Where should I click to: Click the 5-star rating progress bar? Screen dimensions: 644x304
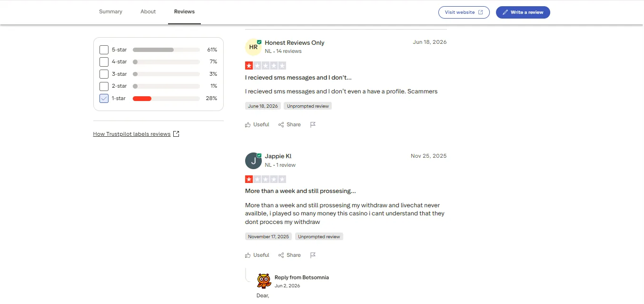(166, 50)
